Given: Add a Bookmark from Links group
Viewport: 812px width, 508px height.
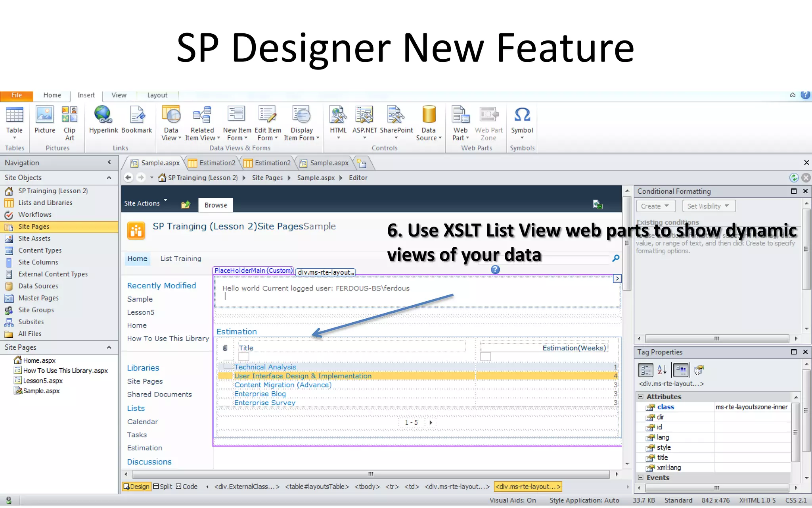Looking at the screenshot, I should 137,119.
